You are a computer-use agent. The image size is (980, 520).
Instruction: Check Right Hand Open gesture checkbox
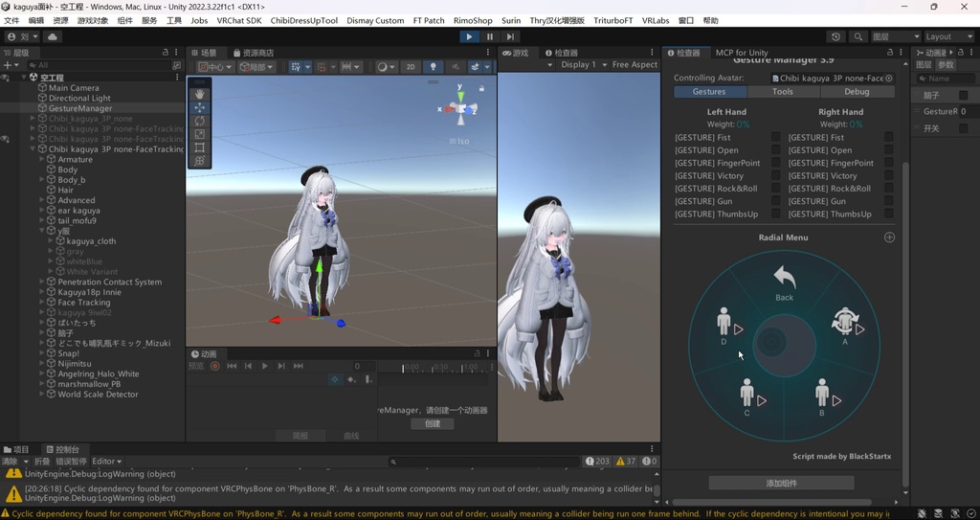(x=889, y=149)
